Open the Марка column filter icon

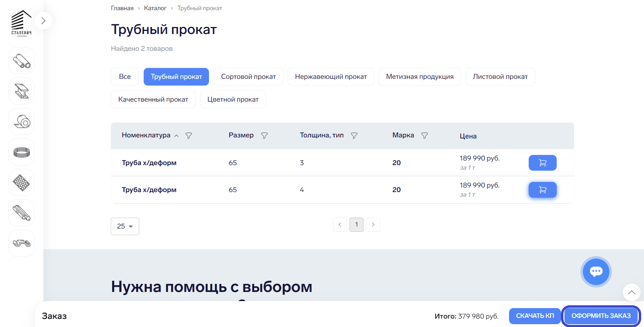point(425,136)
